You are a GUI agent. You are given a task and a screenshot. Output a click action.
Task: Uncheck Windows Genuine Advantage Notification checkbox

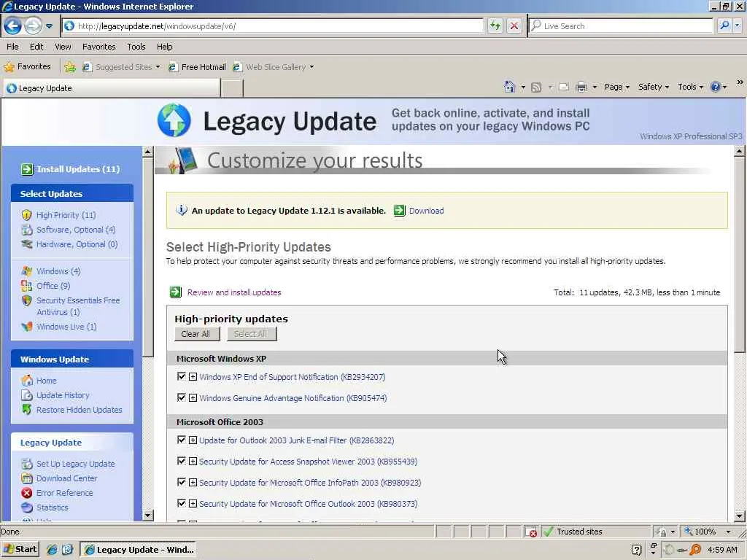[181, 397]
